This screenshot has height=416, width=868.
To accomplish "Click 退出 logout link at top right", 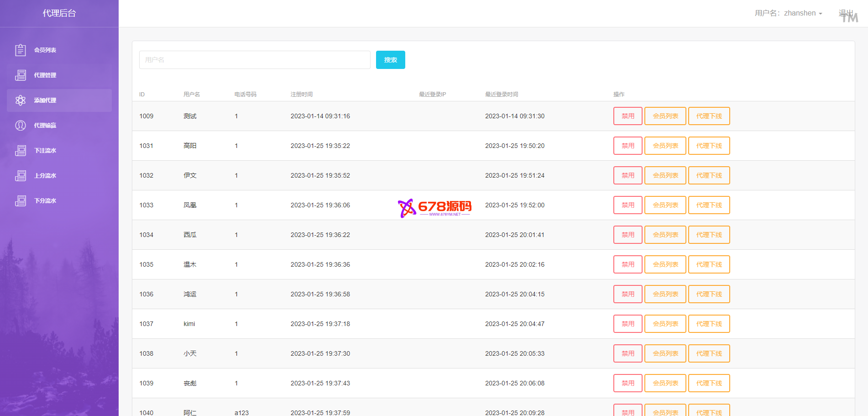I will point(846,13).
